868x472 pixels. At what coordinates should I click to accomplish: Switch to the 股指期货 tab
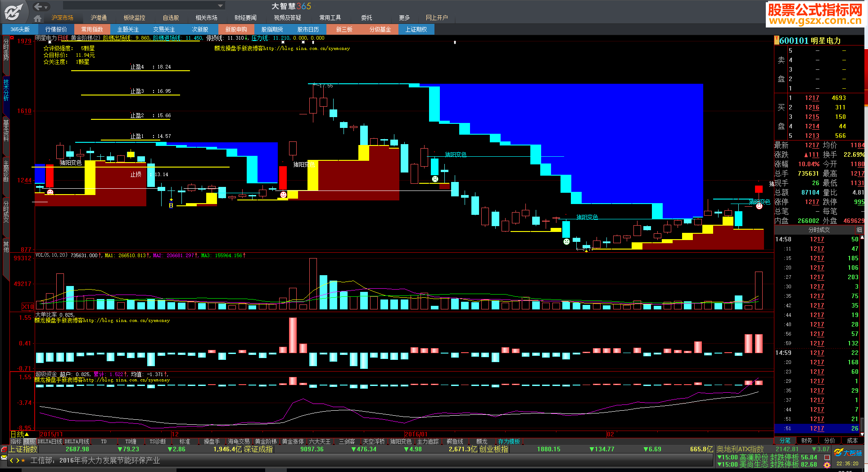click(272, 29)
